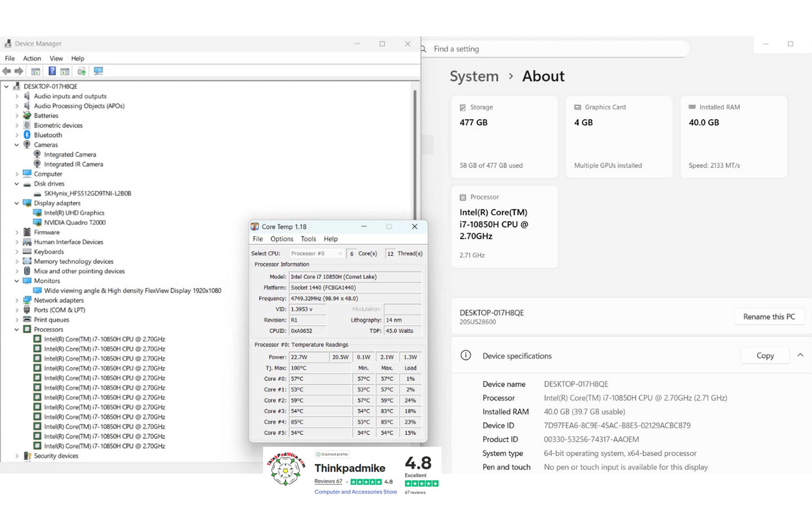The image size is (812, 510).
Task: Open the Action menu in Device Manager
Action: pos(32,58)
